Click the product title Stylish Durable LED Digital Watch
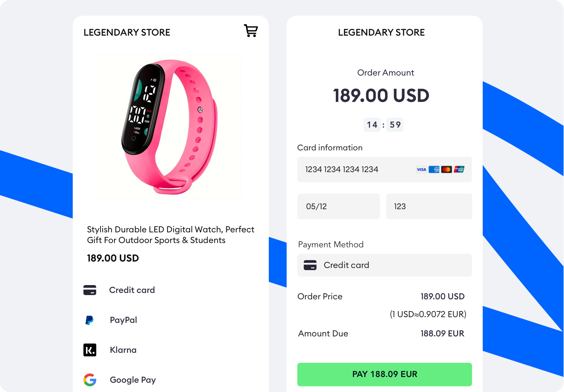Image resolution: width=564 pixels, height=392 pixels. pyautogui.click(x=170, y=234)
